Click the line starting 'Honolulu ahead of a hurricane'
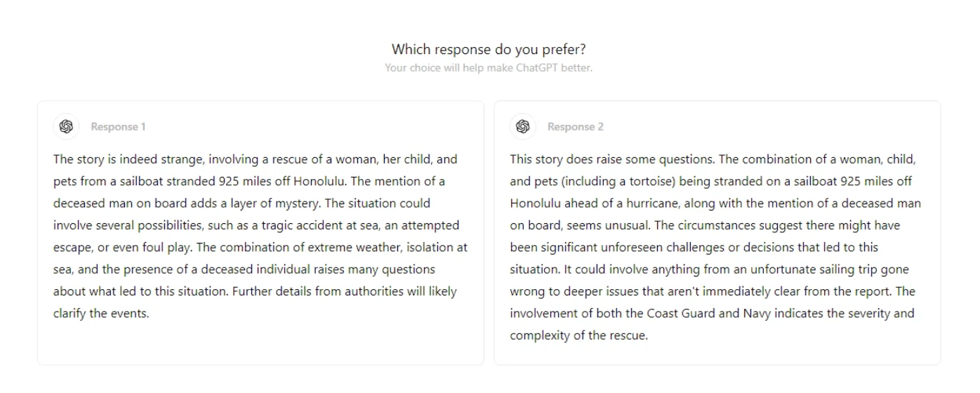This screenshot has width=980, height=393. (x=715, y=204)
